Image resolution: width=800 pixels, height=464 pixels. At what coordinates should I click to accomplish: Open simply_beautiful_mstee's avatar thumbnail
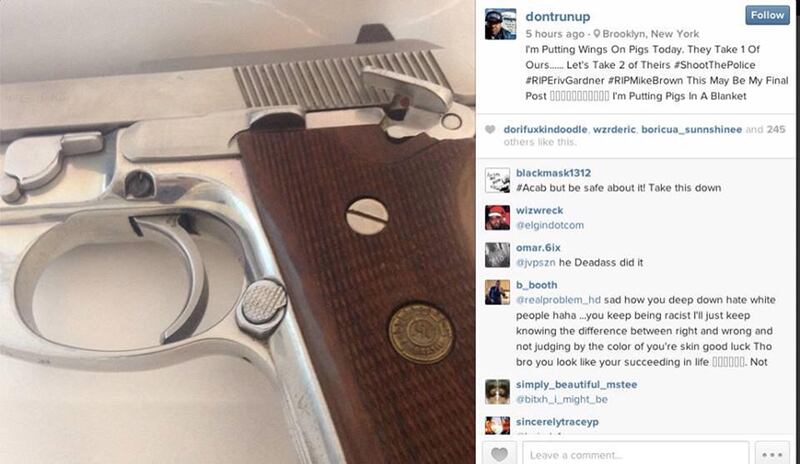point(497,392)
